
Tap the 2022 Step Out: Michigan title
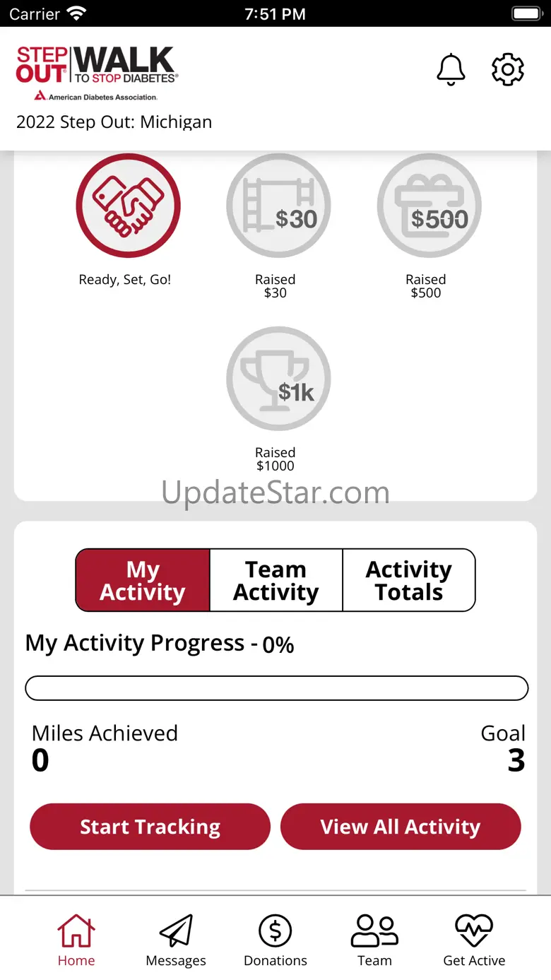[x=114, y=122]
